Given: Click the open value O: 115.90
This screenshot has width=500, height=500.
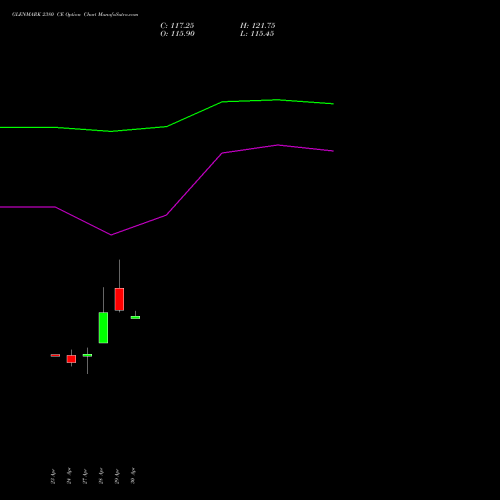Looking at the screenshot, I should (177, 34).
